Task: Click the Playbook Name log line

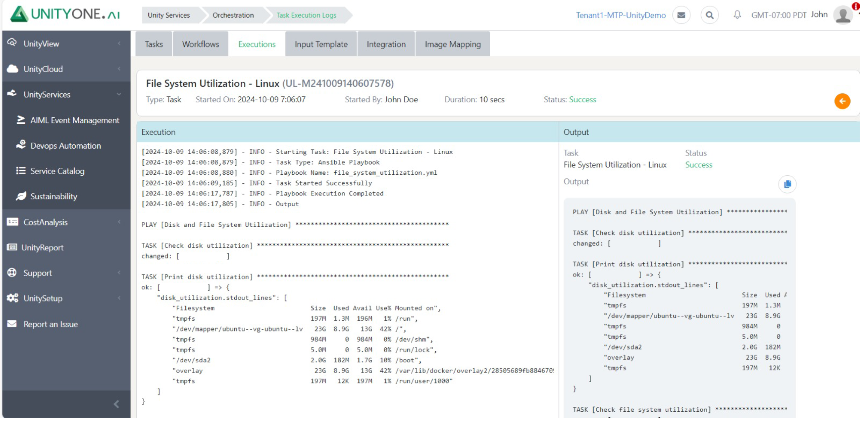Action: pyautogui.click(x=289, y=173)
